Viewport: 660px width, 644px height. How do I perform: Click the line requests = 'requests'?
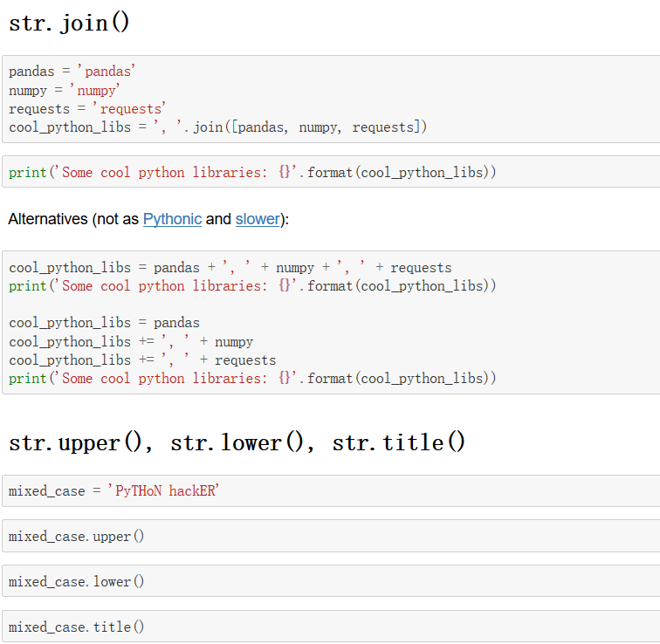click(87, 109)
